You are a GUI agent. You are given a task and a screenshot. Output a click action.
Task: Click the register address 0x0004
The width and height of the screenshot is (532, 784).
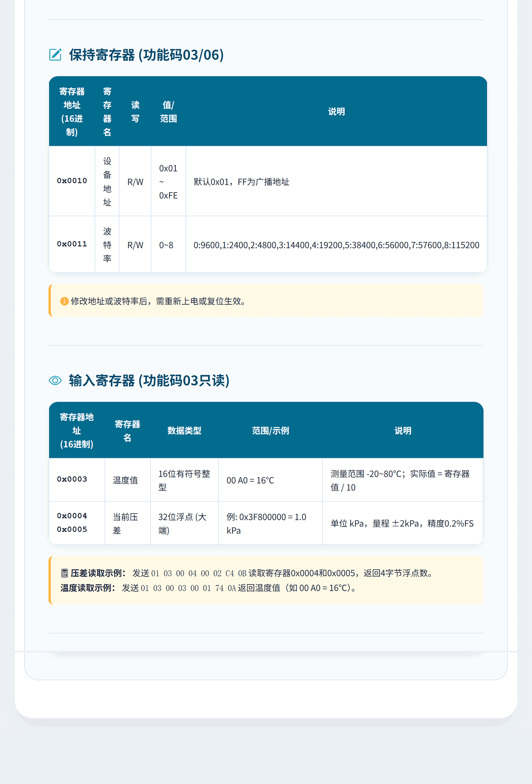pyautogui.click(x=72, y=516)
